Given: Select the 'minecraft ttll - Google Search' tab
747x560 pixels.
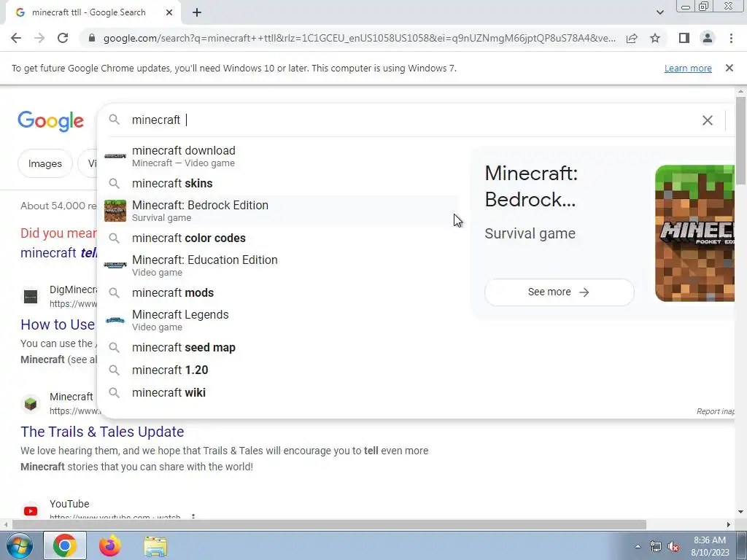Looking at the screenshot, I should [x=93, y=12].
